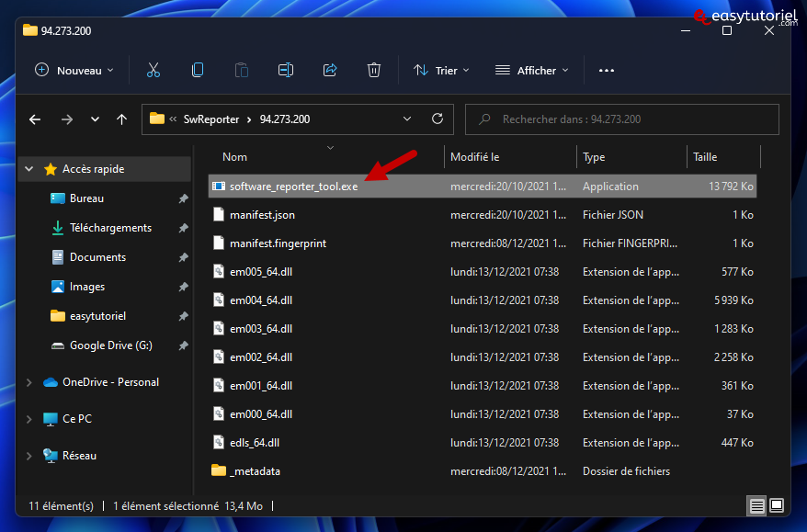
Task: Switch to details view icon in status bar
Action: click(756, 506)
